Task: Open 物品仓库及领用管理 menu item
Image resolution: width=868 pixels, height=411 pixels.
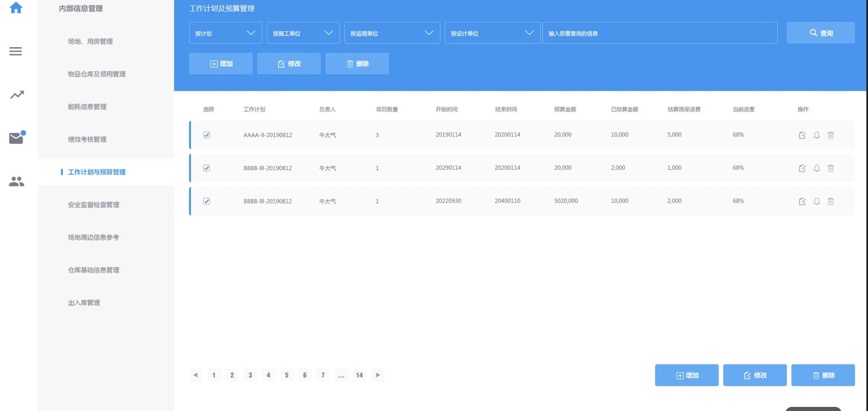Action: pos(97,74)
